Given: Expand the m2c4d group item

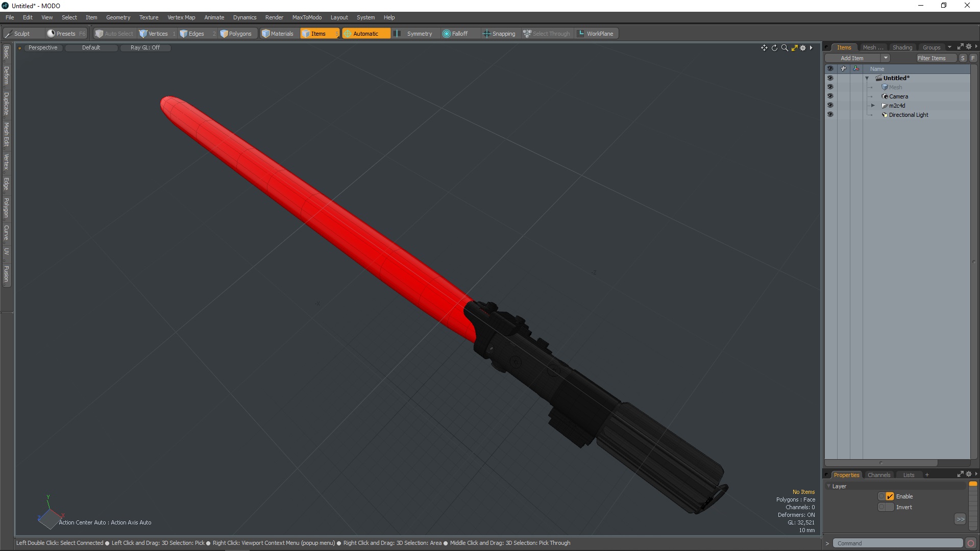Looking at the screenshot, I should pos(873,106).
